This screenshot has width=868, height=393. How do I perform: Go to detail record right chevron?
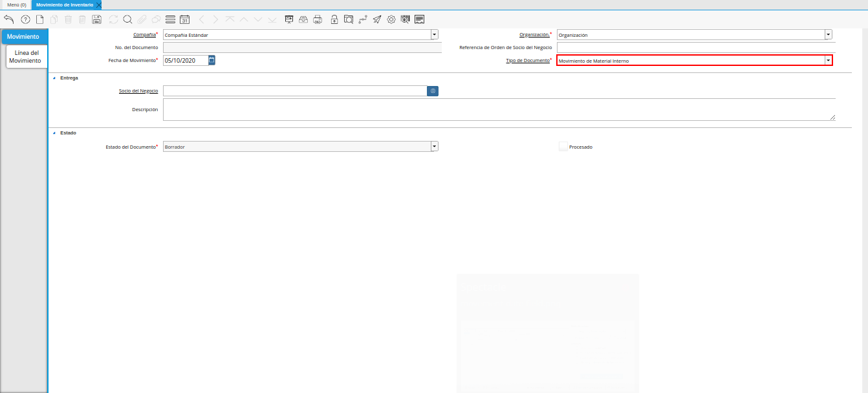click(216, 19)
